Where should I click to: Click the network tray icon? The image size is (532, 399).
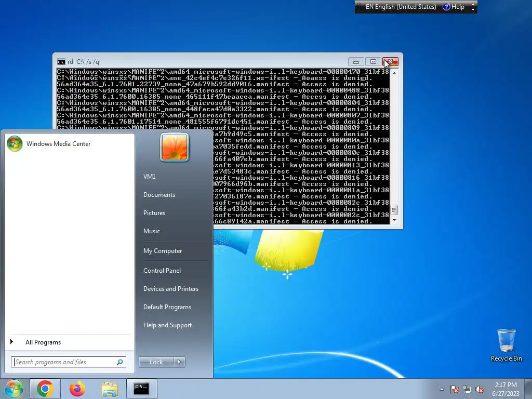(x=467, y=389)
